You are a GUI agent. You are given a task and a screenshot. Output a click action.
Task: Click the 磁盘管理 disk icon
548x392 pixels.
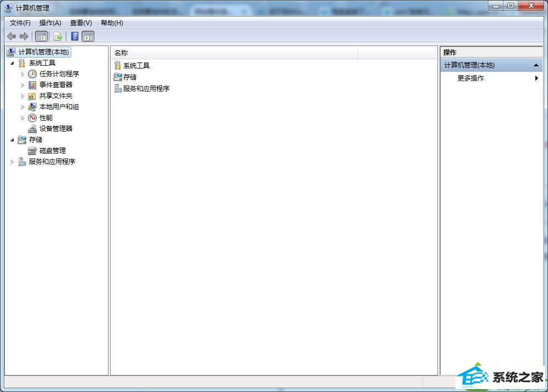(x=32, y=151)
